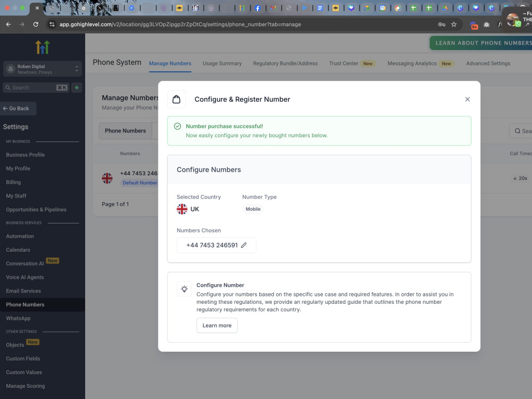Open My Staff settings
Screen dimensions: 532x399
(16, 196)
